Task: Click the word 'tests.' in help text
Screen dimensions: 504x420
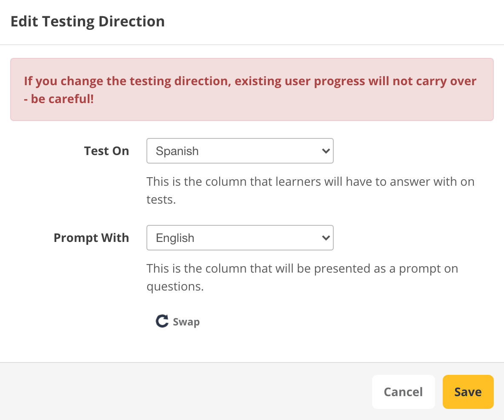Action: (x=161, y=199)
